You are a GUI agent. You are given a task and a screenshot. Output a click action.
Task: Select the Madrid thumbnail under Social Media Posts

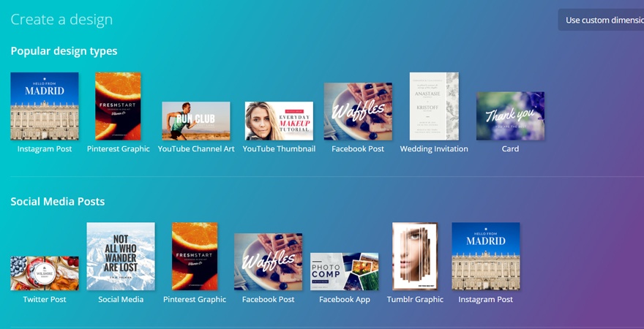coord(486,256)
